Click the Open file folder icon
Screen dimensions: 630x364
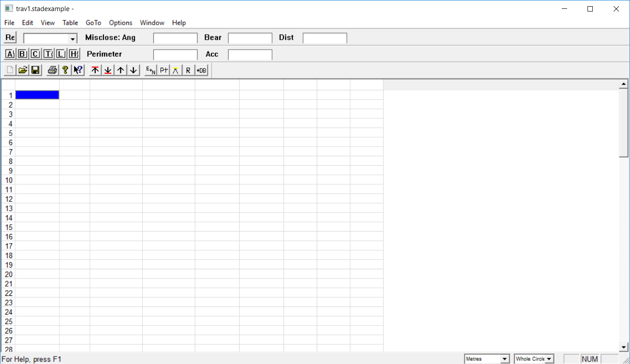click(x=23, y=70)
